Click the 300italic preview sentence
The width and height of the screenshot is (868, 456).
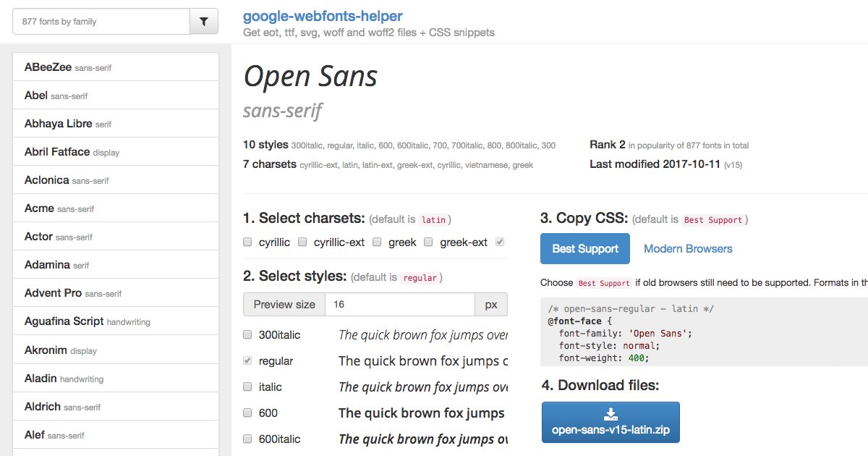tap(423, 335)
